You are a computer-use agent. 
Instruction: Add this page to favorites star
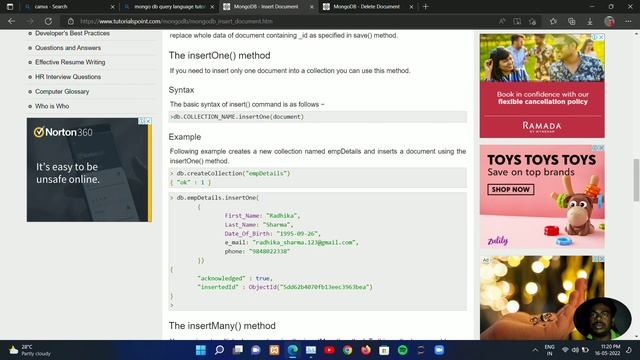(x=532, y=21)
